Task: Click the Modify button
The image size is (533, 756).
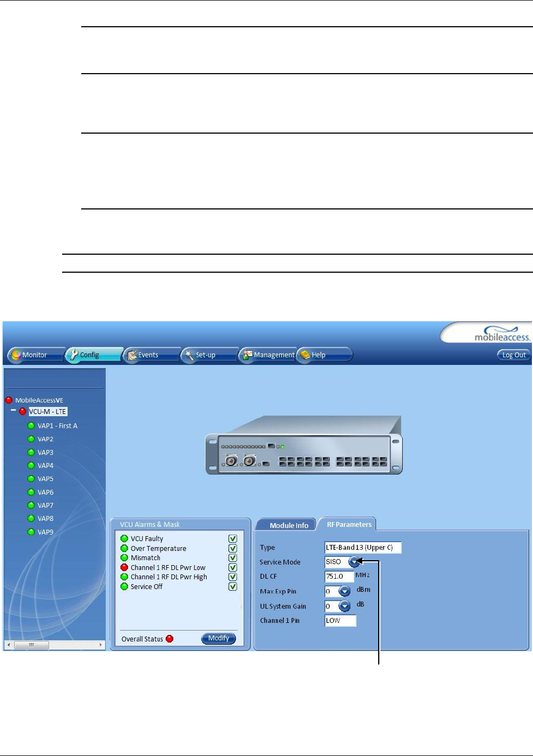Action: pos(219,638)
